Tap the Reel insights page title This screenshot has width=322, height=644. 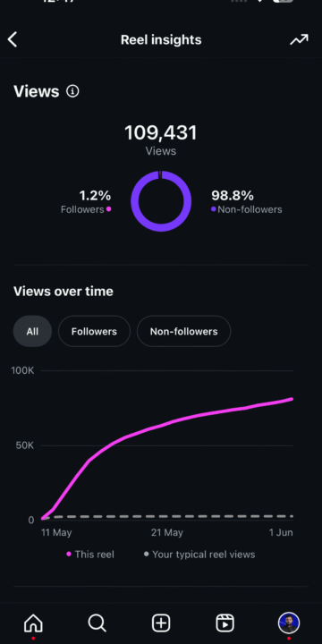click(x=161, y=40)
